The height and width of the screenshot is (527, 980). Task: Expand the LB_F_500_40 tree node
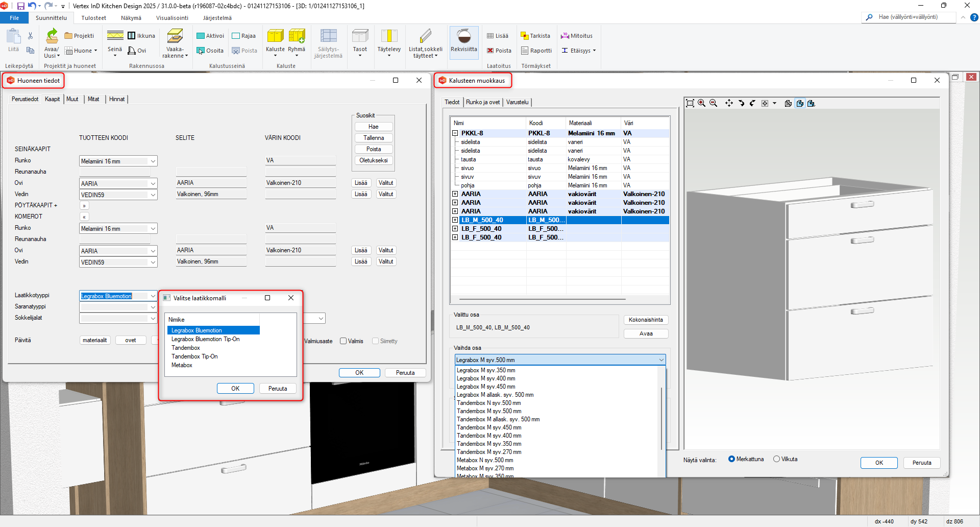click(x=455, y=229)
